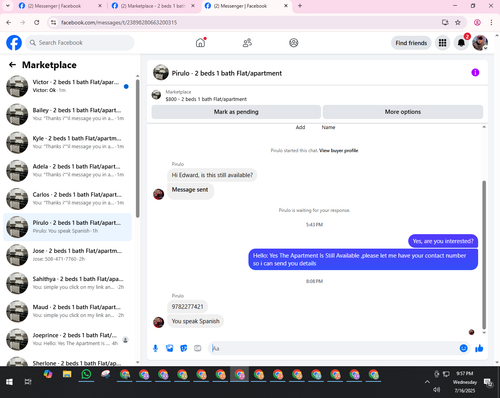Viewport: 500px width, 398px height.
Task: Click 'Hi Edward, is this still available?' message
Action: [x=212, y=175]
